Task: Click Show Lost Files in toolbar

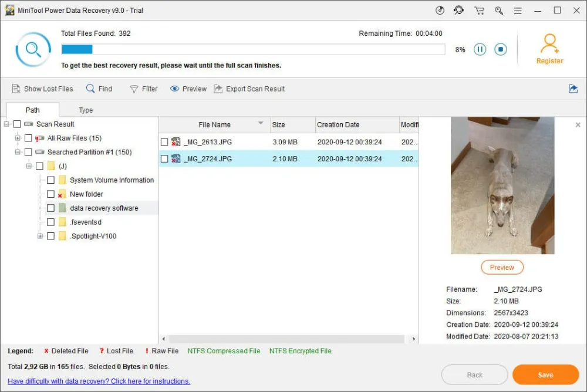Action: [x=42, y=89]
